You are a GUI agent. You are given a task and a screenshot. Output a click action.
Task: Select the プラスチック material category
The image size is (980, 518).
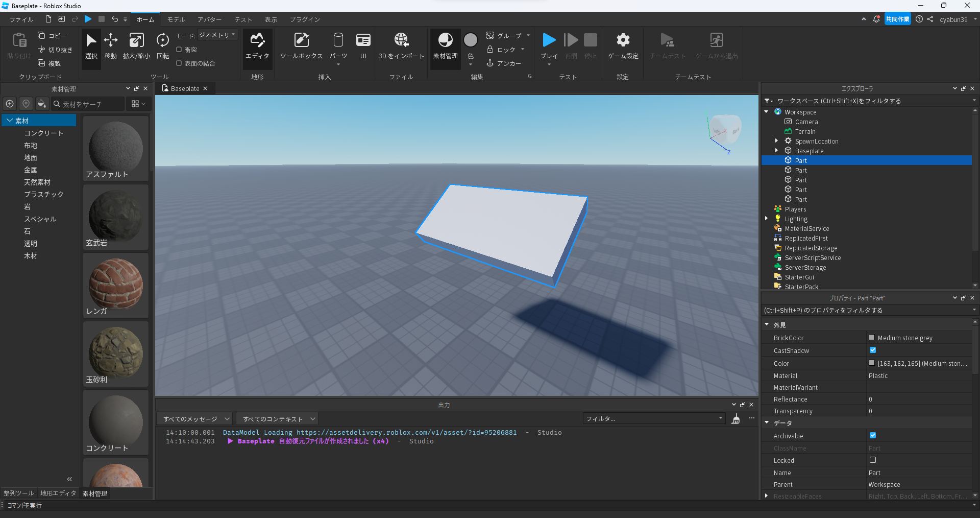point(44,195)
